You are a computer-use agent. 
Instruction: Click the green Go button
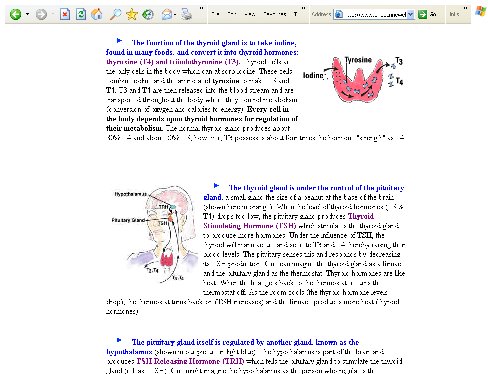pyautogui.click(x=422, y=14)
